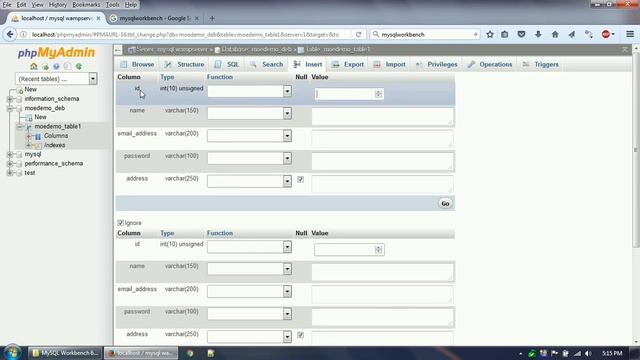Image resolution: width=640 pixels, height=360 pixels.
Task: Toggle Null checkbox for second address row
Action: tap(300, 335)
